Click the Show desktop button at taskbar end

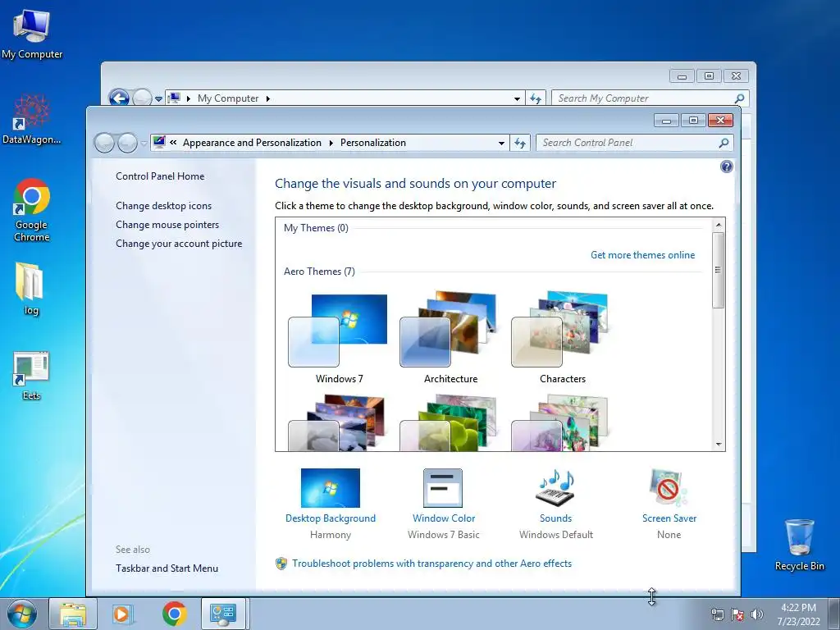834,614
